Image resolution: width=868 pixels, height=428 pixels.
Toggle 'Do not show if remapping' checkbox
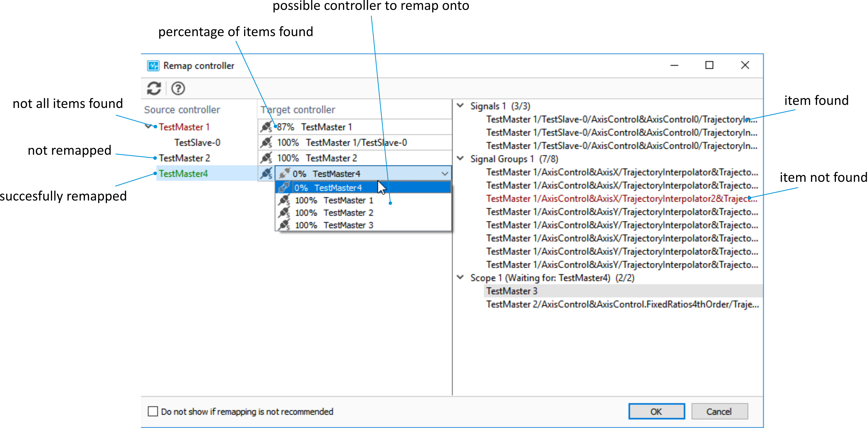point(153,411)
